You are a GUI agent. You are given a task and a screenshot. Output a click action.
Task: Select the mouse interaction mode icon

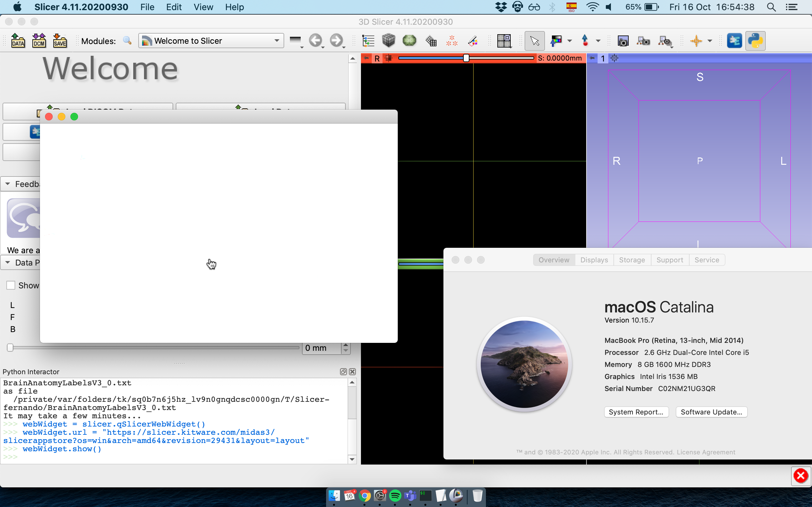point(534,41)
